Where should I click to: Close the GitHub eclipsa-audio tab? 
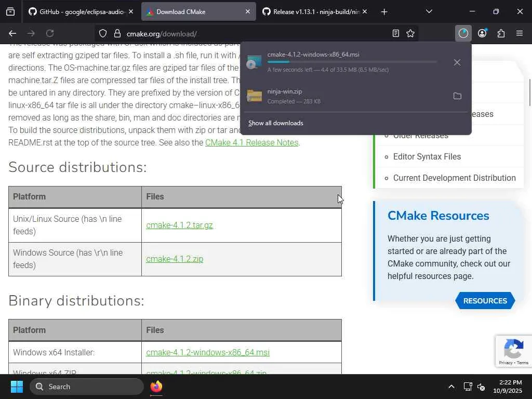pyautogui.click(x=131, y=11)
